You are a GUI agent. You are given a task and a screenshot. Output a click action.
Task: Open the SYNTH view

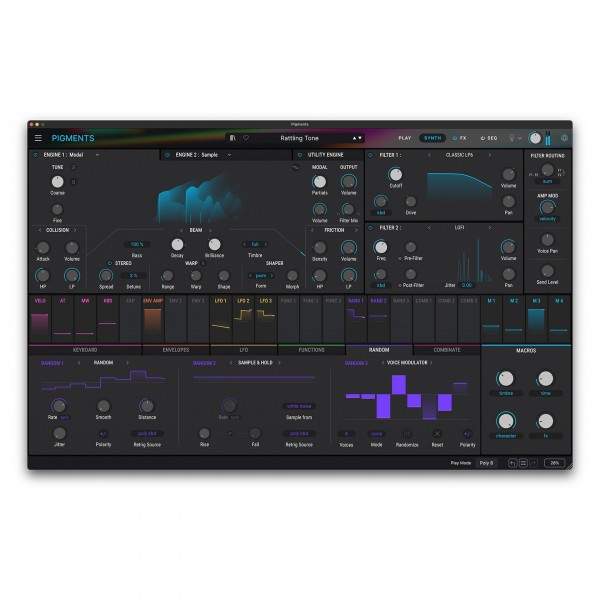tap(432, 138)
